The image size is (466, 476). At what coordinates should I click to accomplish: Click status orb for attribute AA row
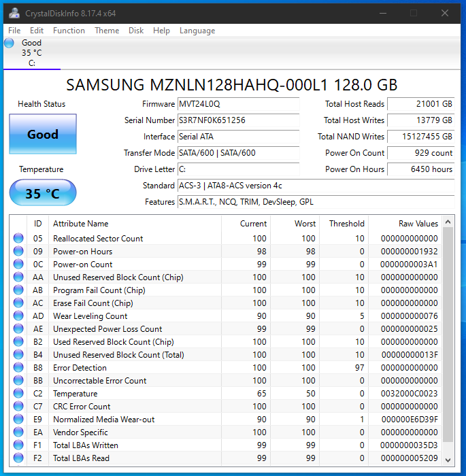(18, 277)
